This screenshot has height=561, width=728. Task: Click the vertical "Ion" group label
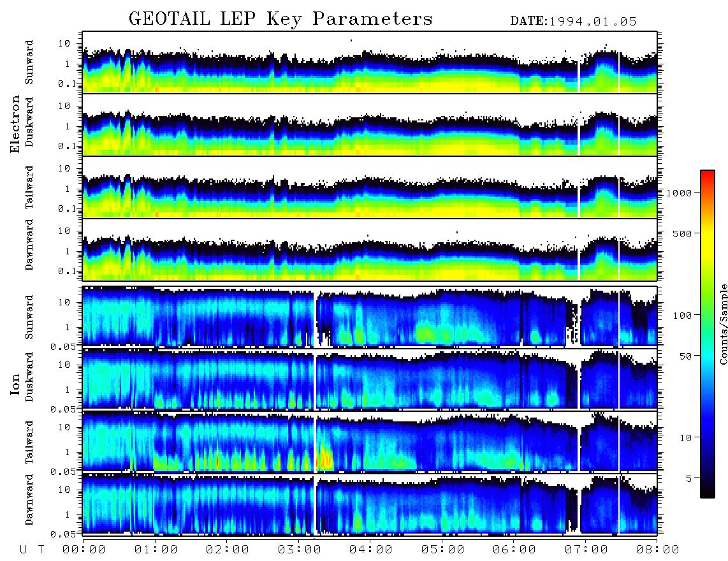pos(15,384)
